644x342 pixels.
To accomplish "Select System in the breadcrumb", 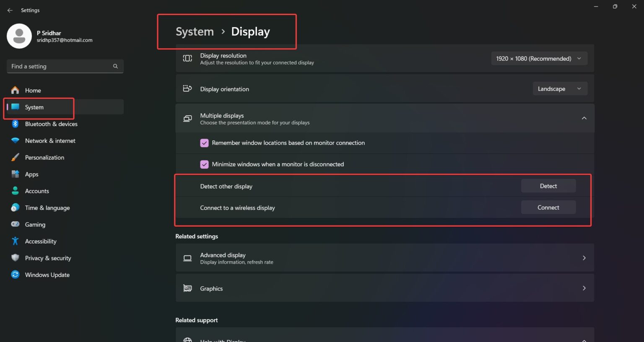I will click(195, 31).
